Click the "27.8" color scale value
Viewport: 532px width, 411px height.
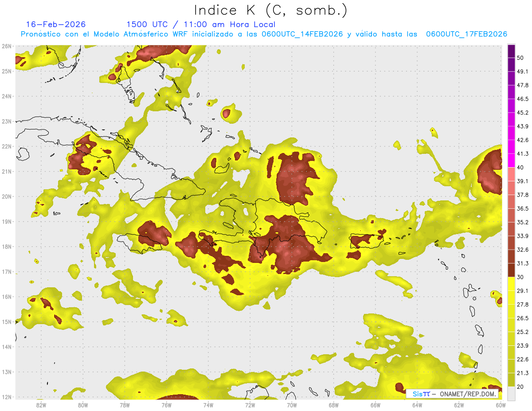[522, 305]
